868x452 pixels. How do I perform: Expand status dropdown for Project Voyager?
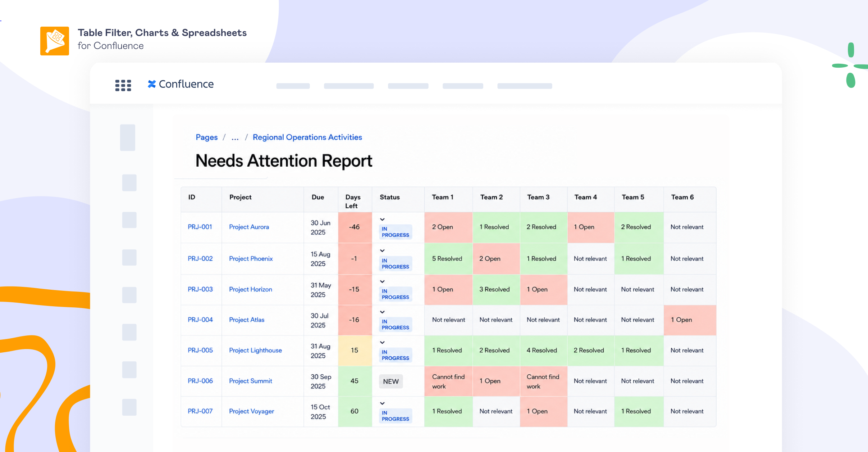[382, 403]
